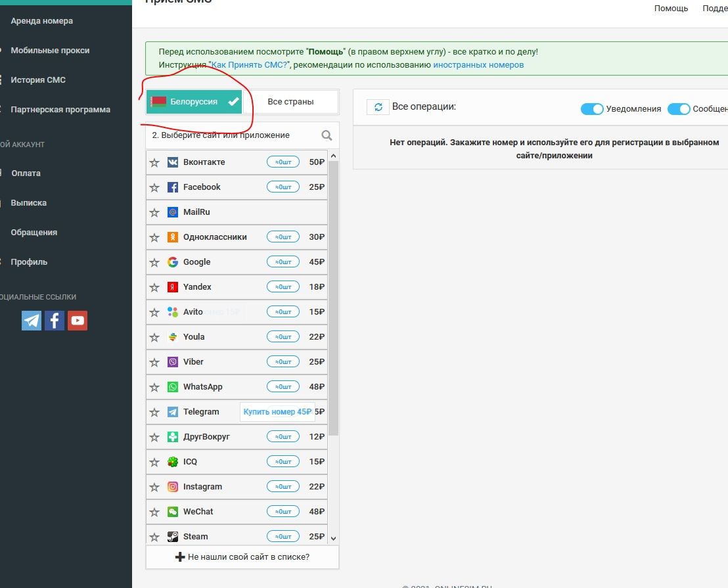
Task: Click Купить номер 45₽ for Telegram
Action: coord(277,412)
